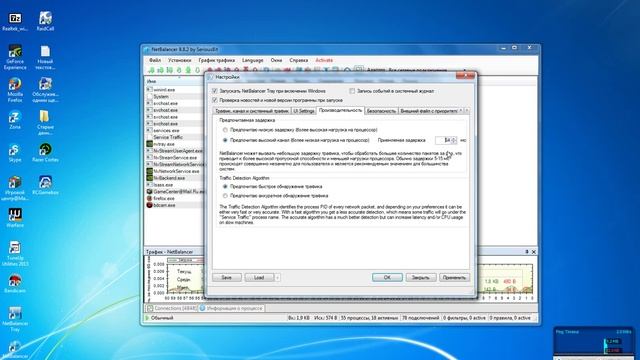The height and width of the screenshot is (360, 640).
Task: Expand the NvStreamUserAgent.exe process row
Action: click(149, 151)
